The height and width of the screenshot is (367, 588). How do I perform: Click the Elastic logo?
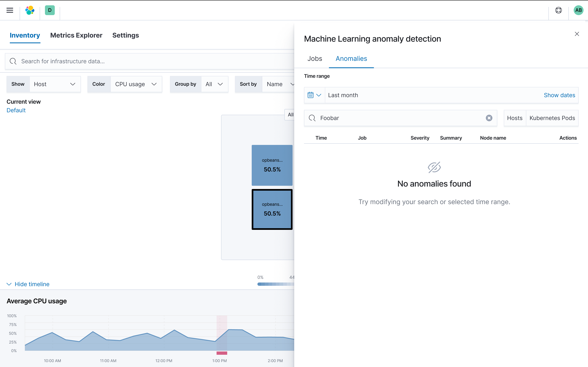[30, 10]
